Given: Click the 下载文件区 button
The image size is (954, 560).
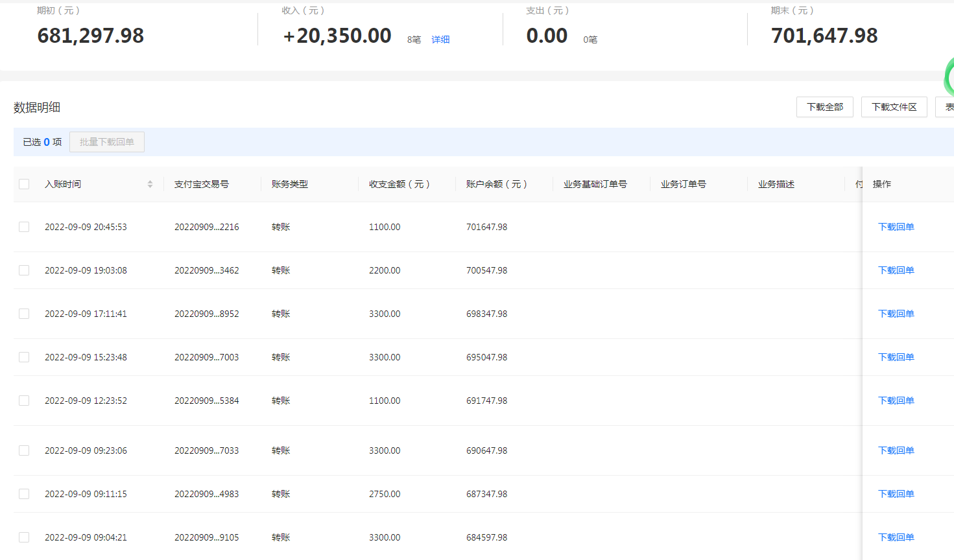Looking at the screenshot, I should tap(894, 107).
